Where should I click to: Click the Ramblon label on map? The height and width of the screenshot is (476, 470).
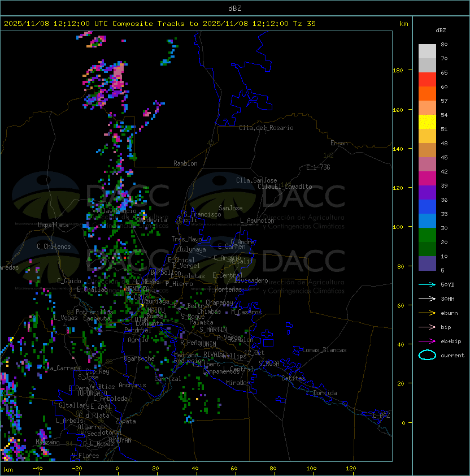click(185, 163)
